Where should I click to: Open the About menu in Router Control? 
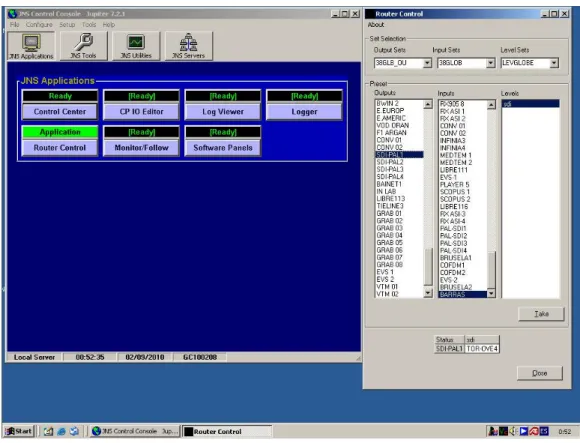376,25
